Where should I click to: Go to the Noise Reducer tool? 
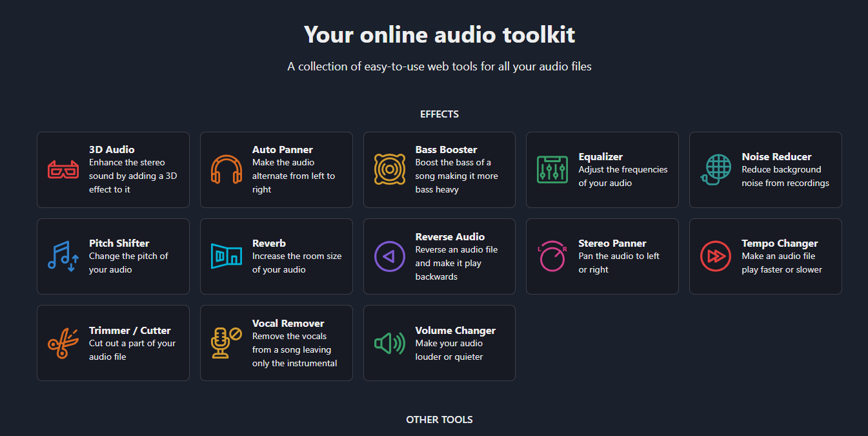click(776, 157)
